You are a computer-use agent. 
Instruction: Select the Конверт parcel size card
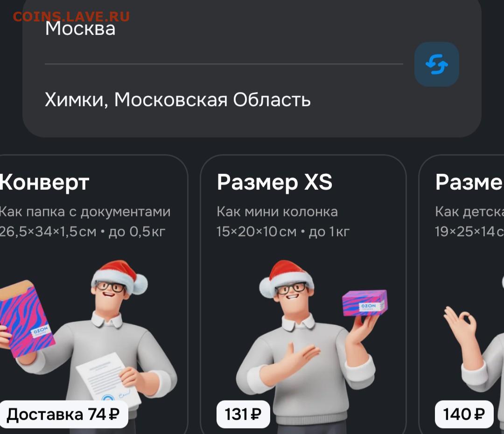pos(93,294)
